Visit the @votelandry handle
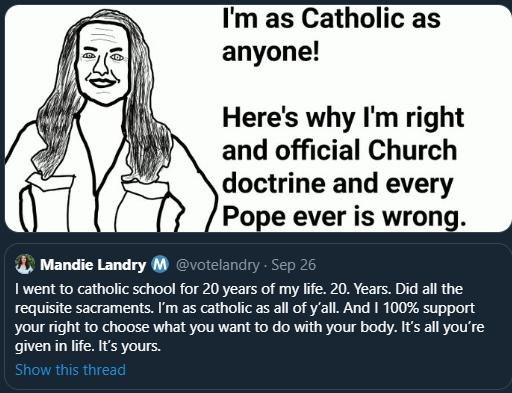This screenshot has height=393, width=512. click(x=217, y=265)
